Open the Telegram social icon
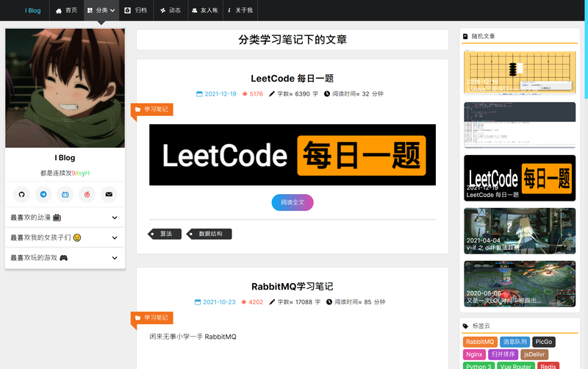The image size is (588, 369). click(43, 194)
